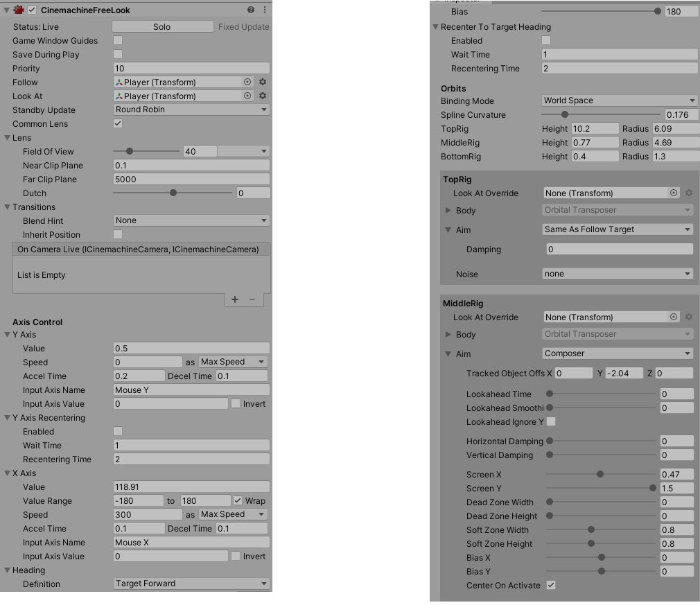Open the Orbits Binding Mode dropdown
This screenshot has height=605, width=700.
tap(619, 100)
